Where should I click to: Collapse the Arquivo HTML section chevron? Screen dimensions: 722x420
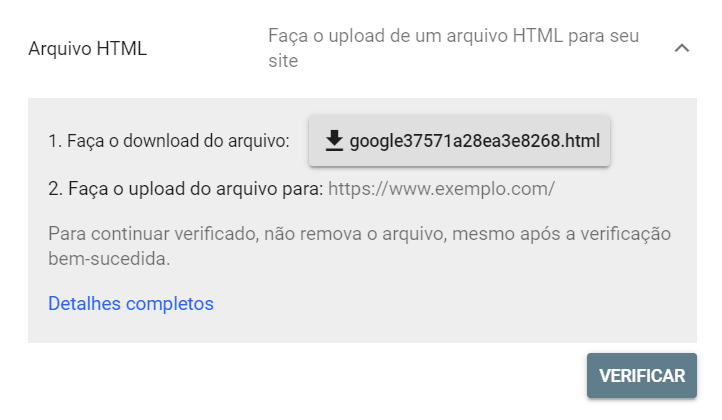(682, 48)
